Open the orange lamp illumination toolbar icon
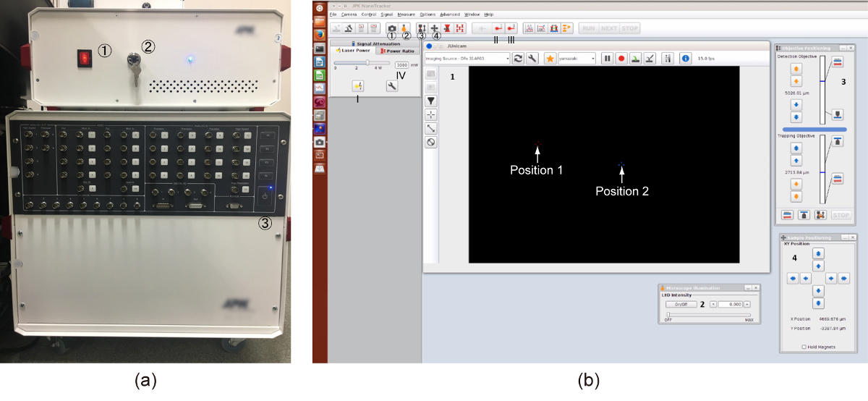This screenshot has height=401, width=868. [x=406, y=28]
